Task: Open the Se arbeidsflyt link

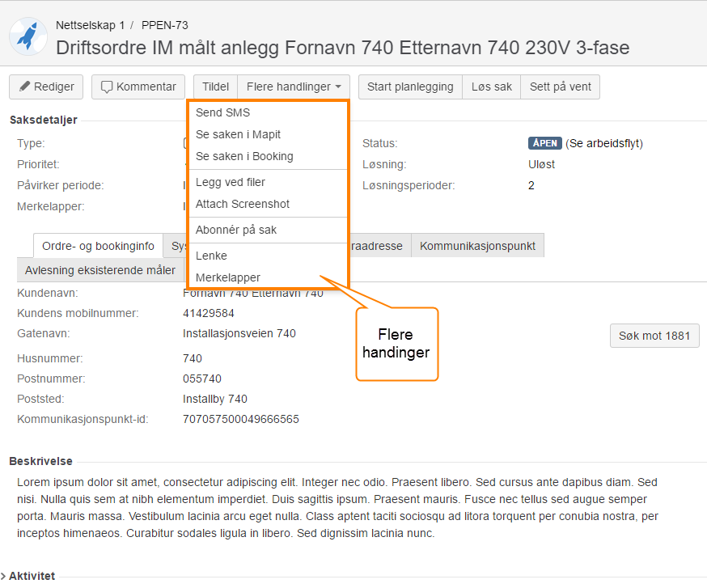Action: pos(606,143)
